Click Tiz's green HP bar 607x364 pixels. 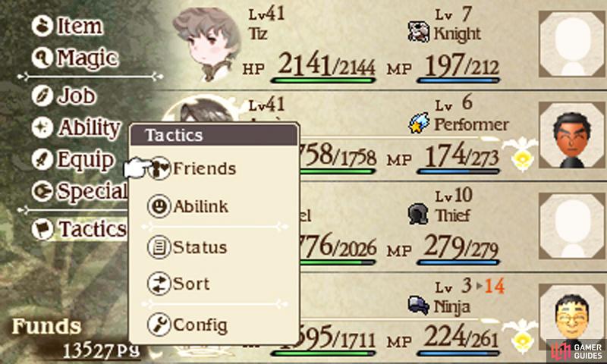point(323,80)
